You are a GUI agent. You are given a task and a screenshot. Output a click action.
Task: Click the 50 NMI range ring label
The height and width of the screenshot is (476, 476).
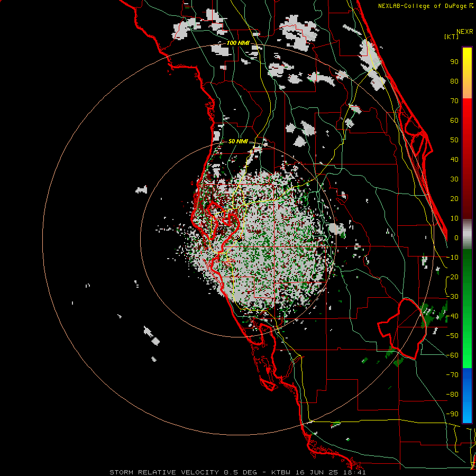pos(238,141)
